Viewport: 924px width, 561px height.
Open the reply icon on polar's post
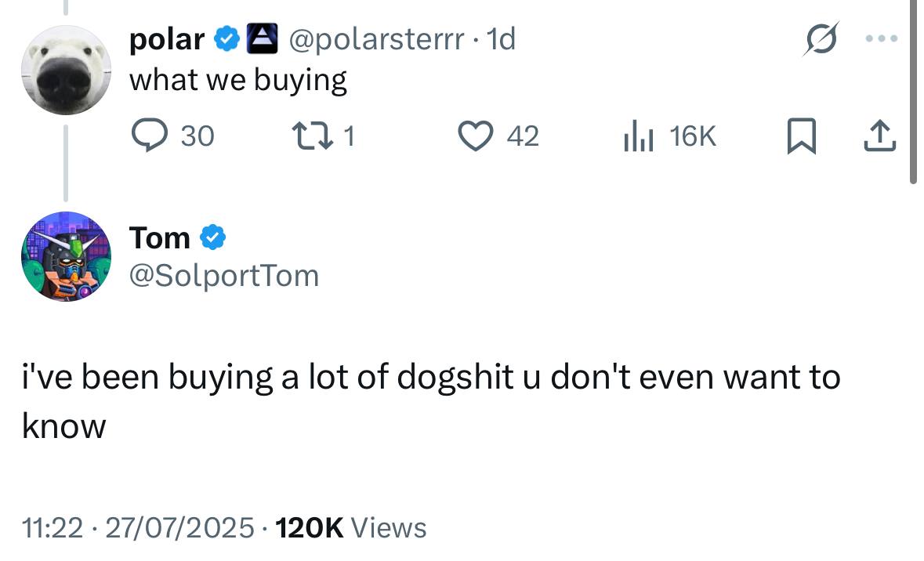pyautogui.click(x=149, y=135)
